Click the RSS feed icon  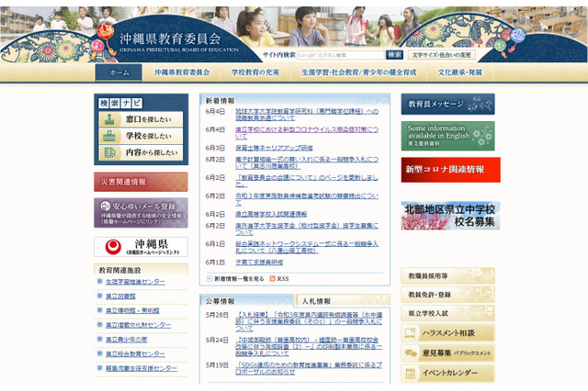tap(273, 279)
